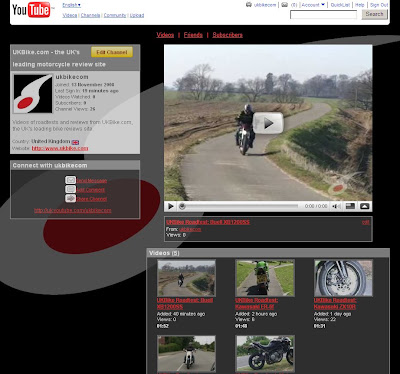
Task: Click the play button in player controls
Action: [171, 206]
